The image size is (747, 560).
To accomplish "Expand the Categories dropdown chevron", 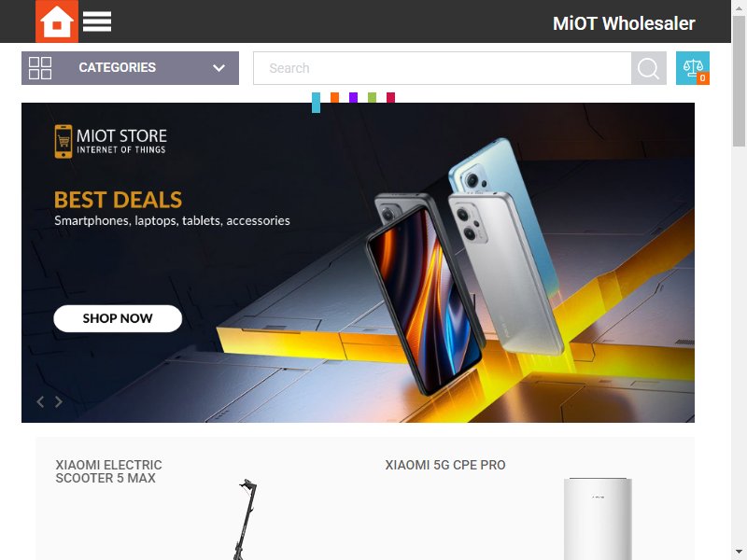I will tap(218, 68).
